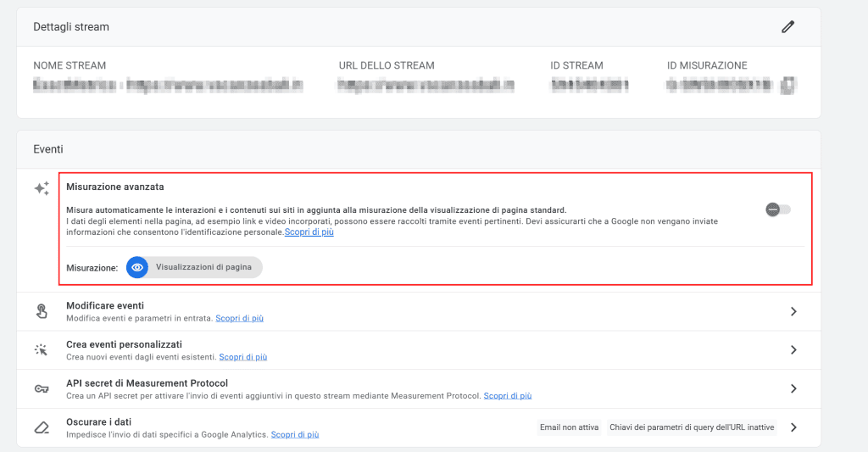Image resolution: width=868 pixels, height=452 pixels.
Task: Open Scopri di più link under Misurazione avanzata
Action: (309, 232)
